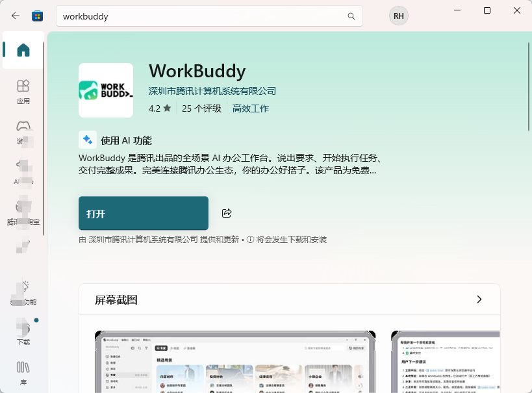This screenshot has height=393, width=532.
Task: Click the share icon beside 打开
Action: 227,213
